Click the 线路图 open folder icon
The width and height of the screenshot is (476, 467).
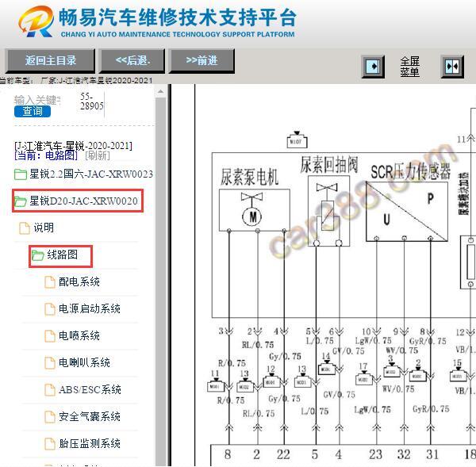point(38,255)
